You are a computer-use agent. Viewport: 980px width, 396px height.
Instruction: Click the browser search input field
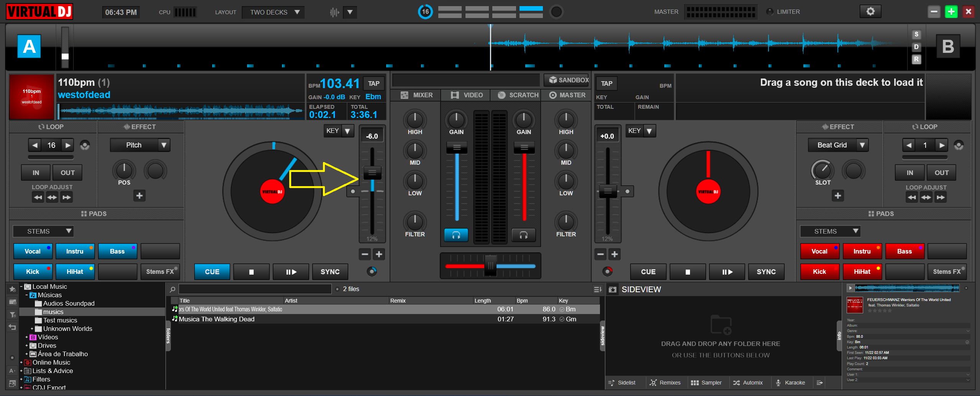click(255, 289)
